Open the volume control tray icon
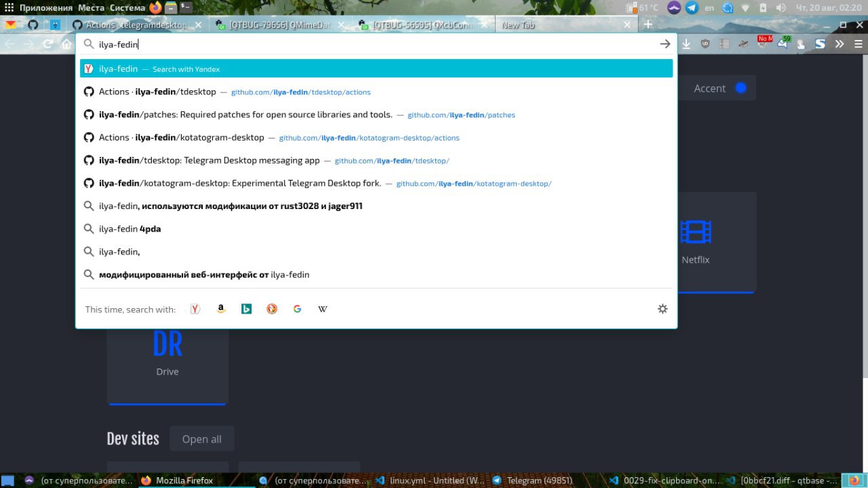This screenshot has width=868, height=488. tap(781, 7)
